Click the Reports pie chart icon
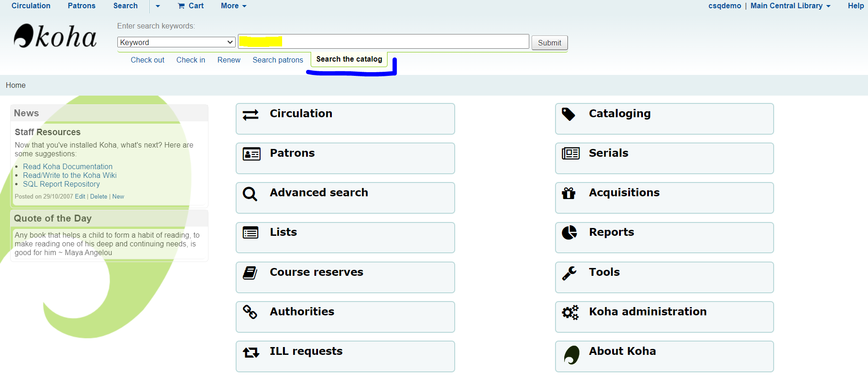This screenshot has width=868, height=376. click(x=569, y=233)
